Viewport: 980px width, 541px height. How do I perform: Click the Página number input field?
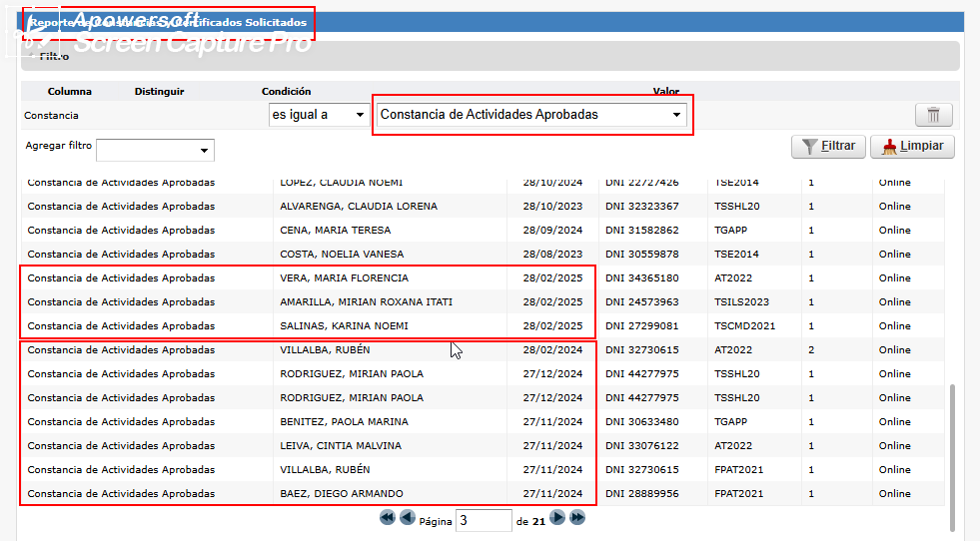484,520
